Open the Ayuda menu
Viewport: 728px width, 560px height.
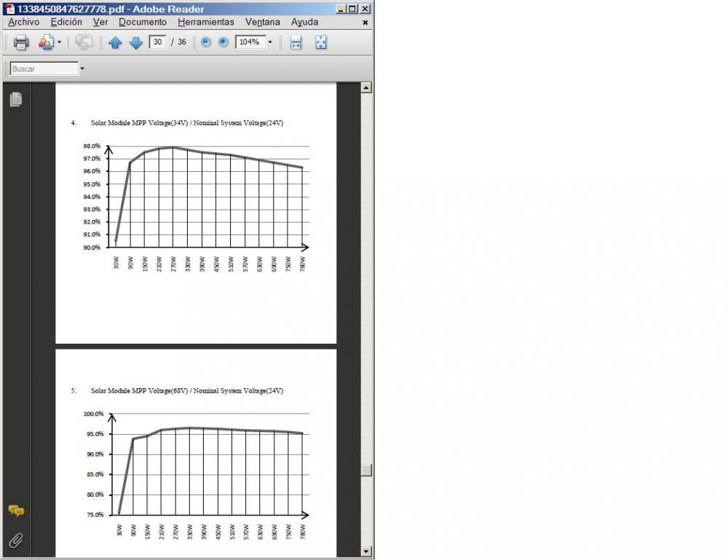point(304,22)
